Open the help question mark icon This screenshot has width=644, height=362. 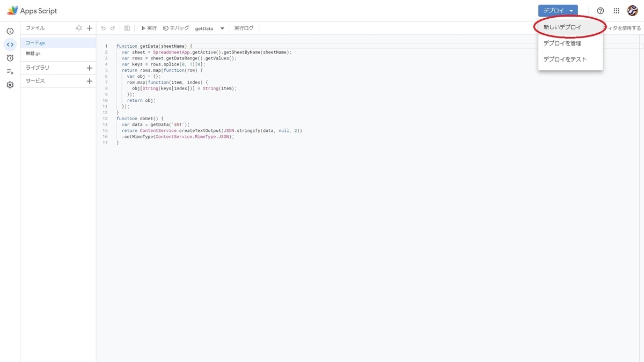601,11
